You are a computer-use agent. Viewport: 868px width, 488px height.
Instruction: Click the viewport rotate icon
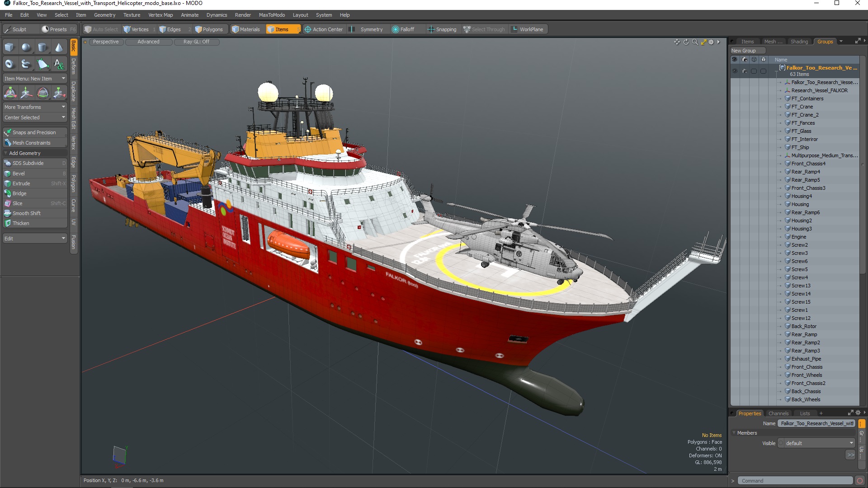pyautogui.click(x=686, y=42)
